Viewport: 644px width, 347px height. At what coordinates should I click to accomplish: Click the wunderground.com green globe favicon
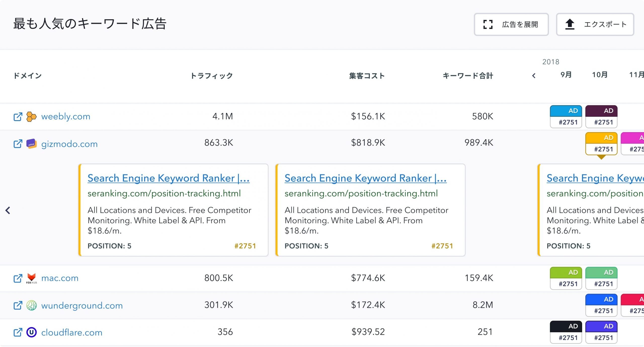pos(31,305)
